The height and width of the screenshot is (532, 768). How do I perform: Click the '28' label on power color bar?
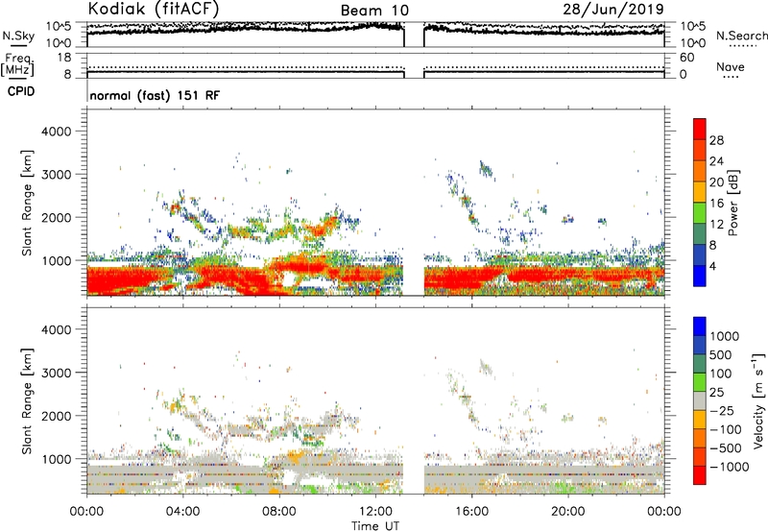pyautogui.click(x=716, y=140)
